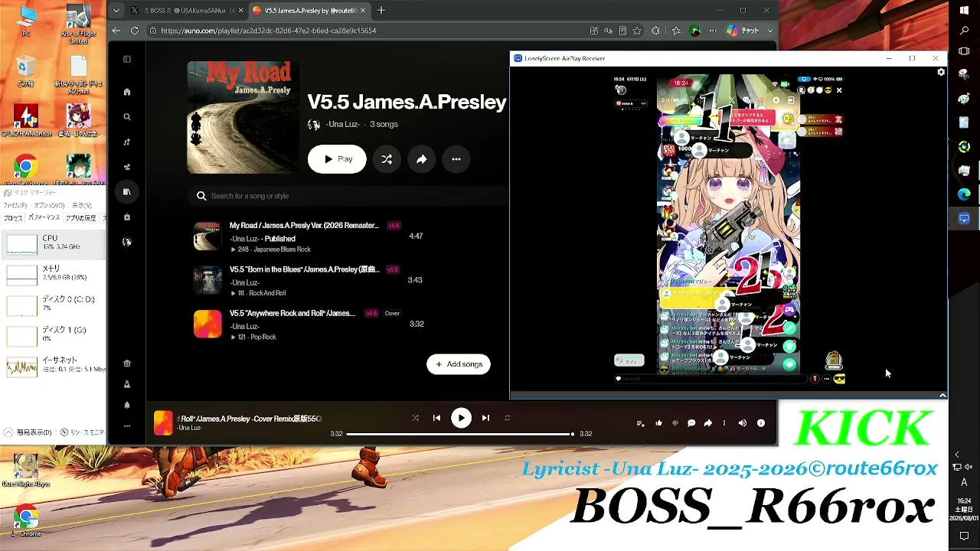Skip to previous track in player
Screen dimensions: 980x551
pyautogui.click(x=436, y=418)
